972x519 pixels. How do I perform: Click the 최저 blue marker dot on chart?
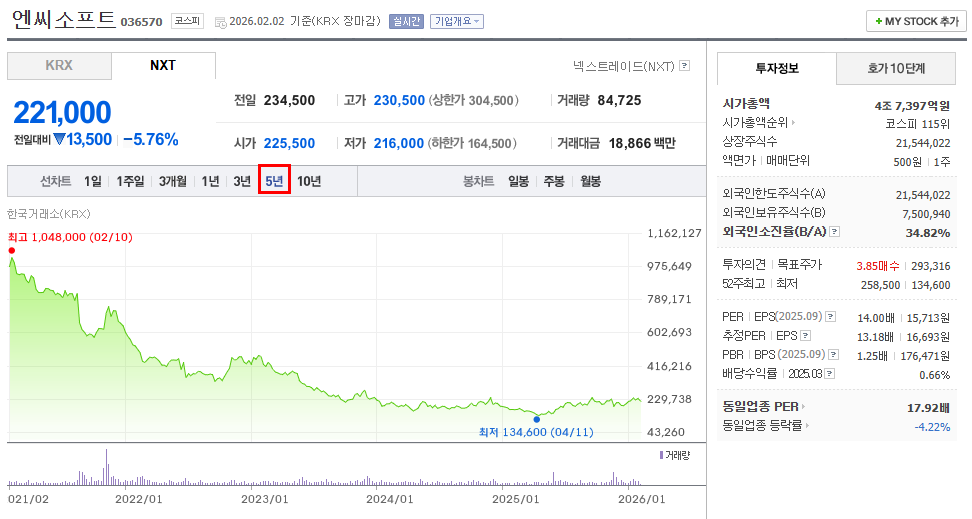[537, 419]
